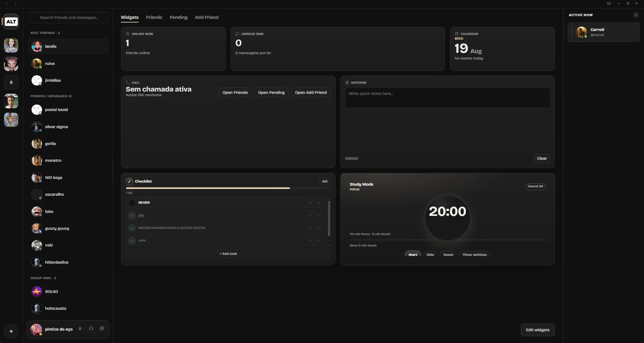Open the BOLSO group DM avatar
Image resolution: width=644 pixels, height=343 pixels.
(37, 292)
